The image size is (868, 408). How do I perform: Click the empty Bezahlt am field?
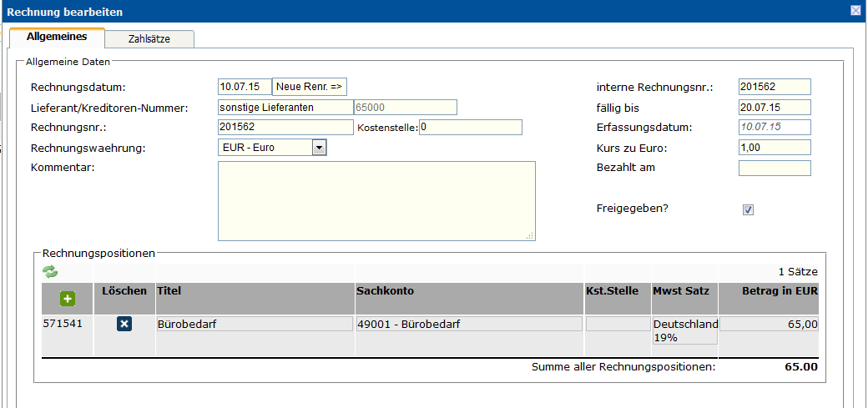pyautogui.click(x=774, y=168)
